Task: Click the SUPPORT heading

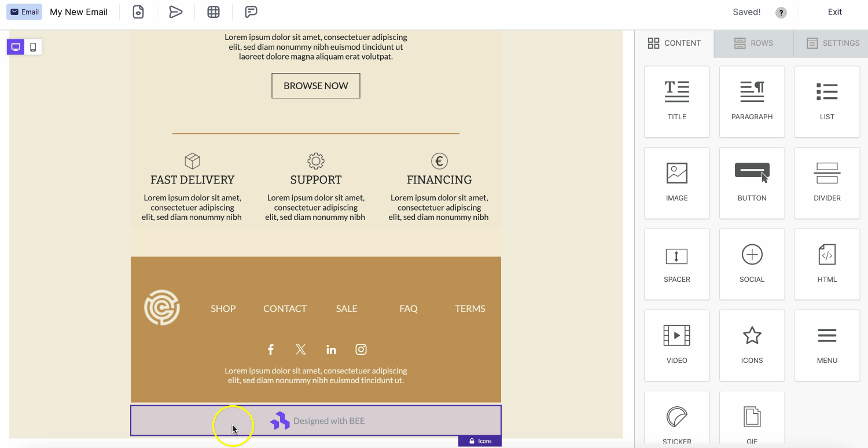Action: 316,180
